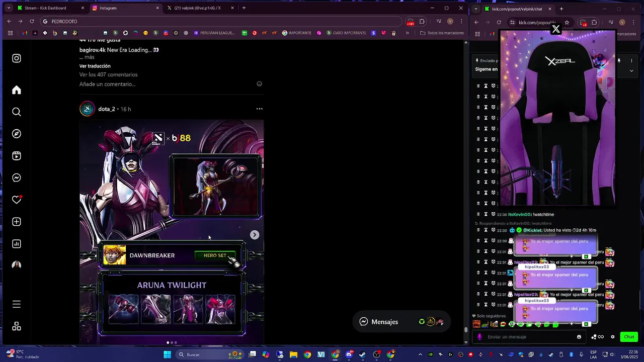Open the Meta apps grid icon

click(x=17, y=326)
